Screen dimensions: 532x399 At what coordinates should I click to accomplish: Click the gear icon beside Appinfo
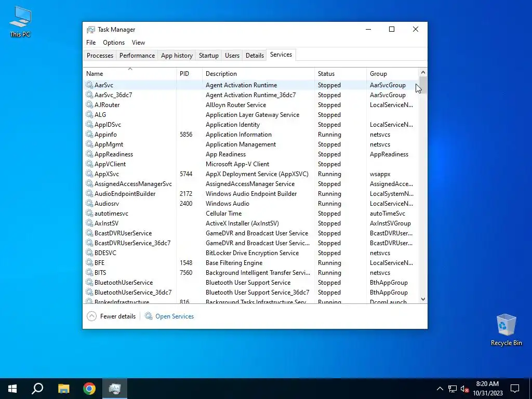(89, 134)
